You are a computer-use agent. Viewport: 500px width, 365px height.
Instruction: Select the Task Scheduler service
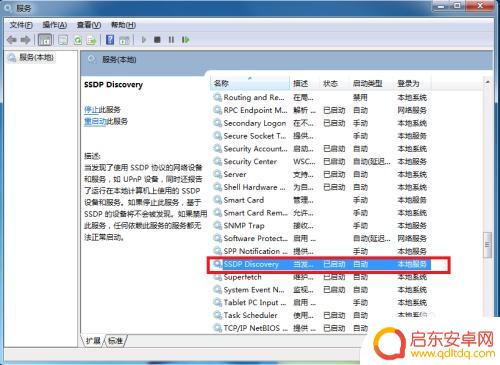tap(322, 315)
